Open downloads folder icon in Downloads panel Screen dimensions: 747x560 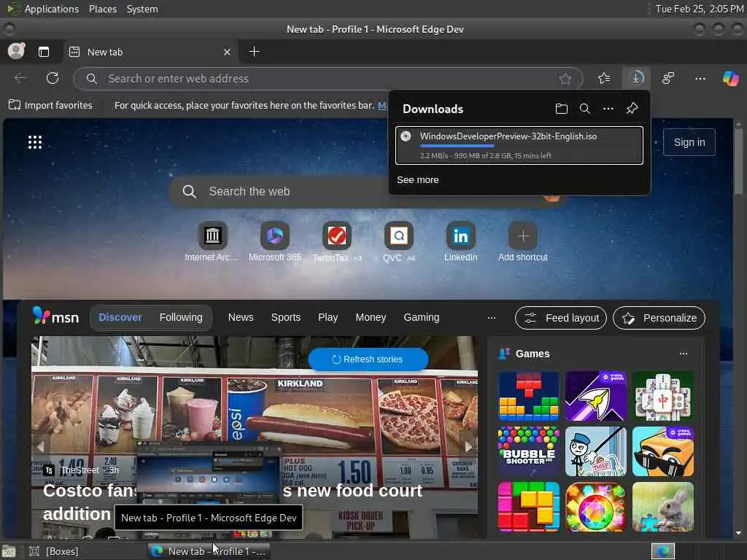(561, 109)
